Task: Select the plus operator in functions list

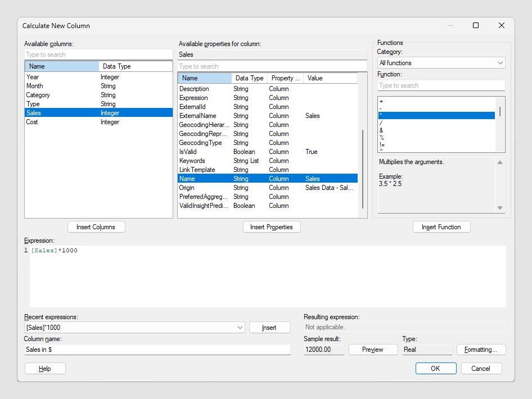Action: pyautogui.click(x=436, y=101)
